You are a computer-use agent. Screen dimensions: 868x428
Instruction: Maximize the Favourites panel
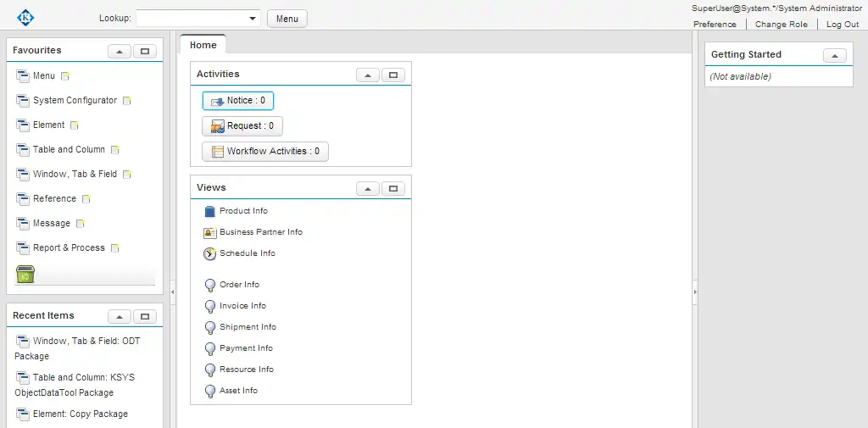[x=145, y=52]
